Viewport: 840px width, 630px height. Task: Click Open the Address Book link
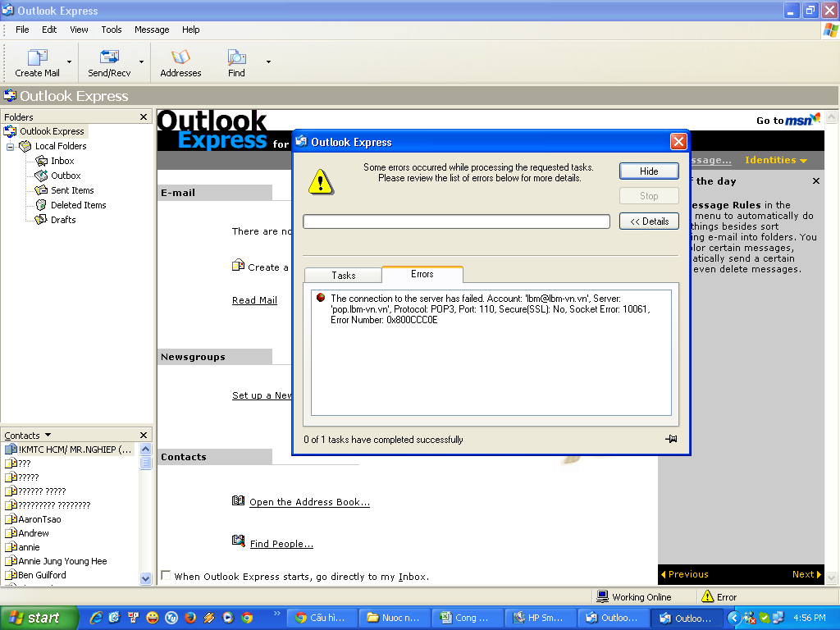pyautogui.click(x=309, y=502)
